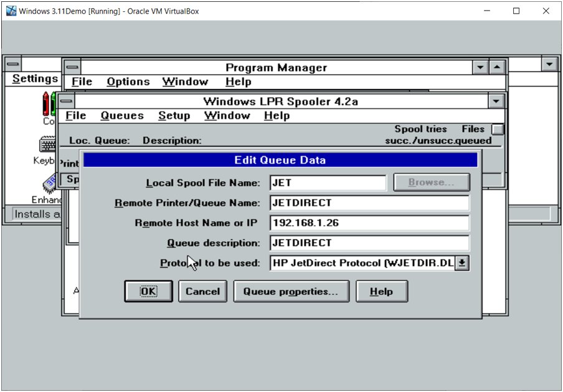Minimize LPR Spooler using down arrow button
Image resolution: width=563 pixels, height=392 pixels.
(x=496, y=101)
